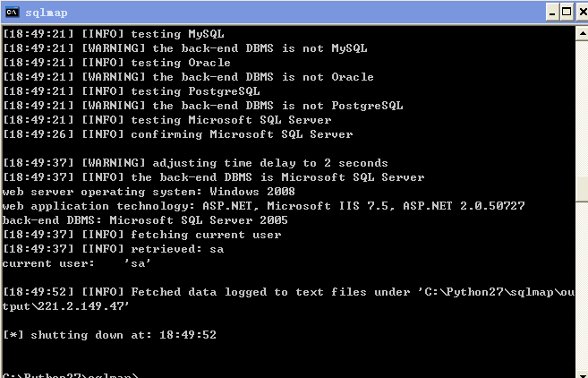This screenshot has width=588, height=378.
Task: Open the cmd system menu icon in title bar
Action: pos(12,12)
